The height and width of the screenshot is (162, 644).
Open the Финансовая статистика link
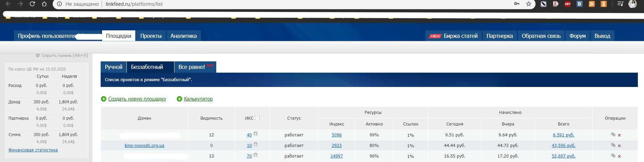click(x=33, y=150)
